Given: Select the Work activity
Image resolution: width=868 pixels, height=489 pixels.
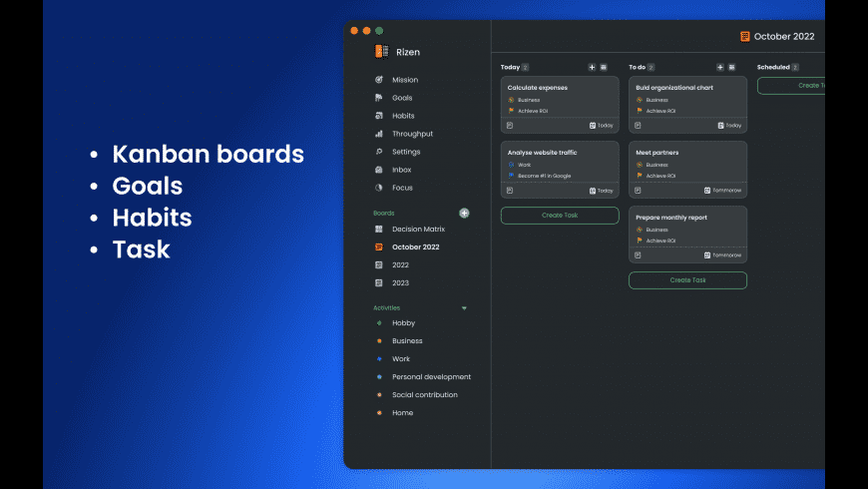Looking at the screenshot, I should 401,359.
